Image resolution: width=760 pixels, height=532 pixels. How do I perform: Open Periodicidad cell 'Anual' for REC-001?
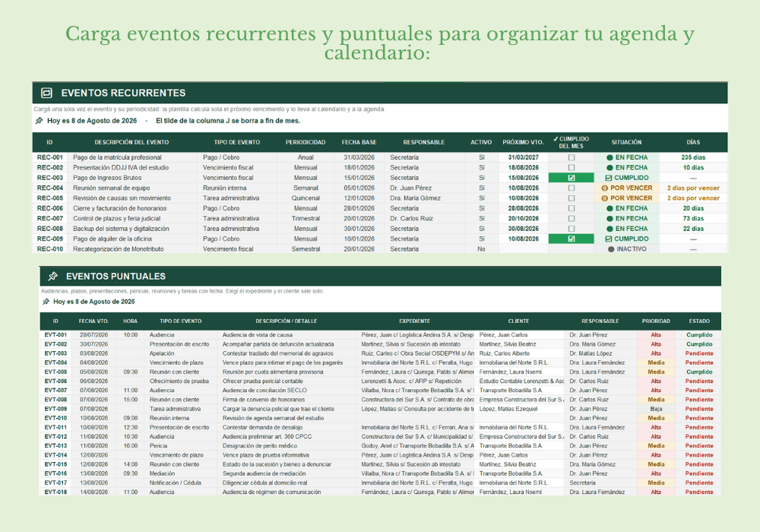pos(306,157)
